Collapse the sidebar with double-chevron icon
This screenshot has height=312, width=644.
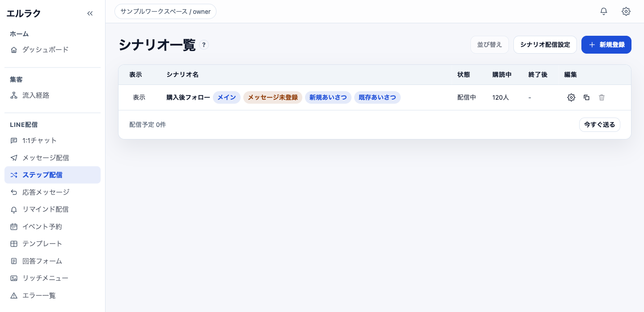[x=90, y=13]
